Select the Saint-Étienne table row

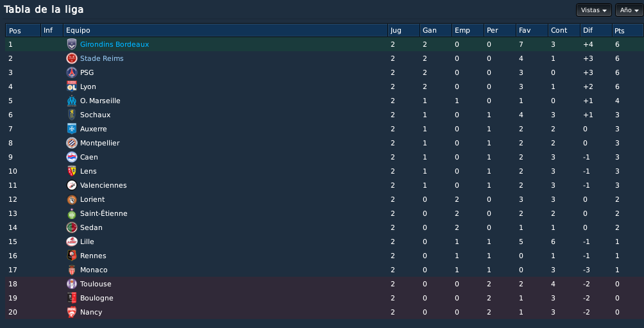[x=324, y=213]
